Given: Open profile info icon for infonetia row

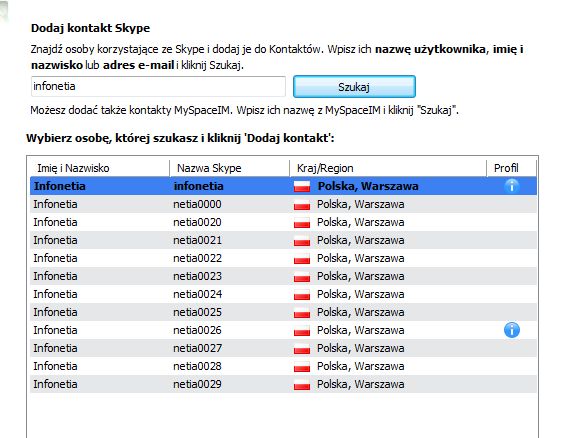Looking at the screenshot, I should [x=512, y=186].
